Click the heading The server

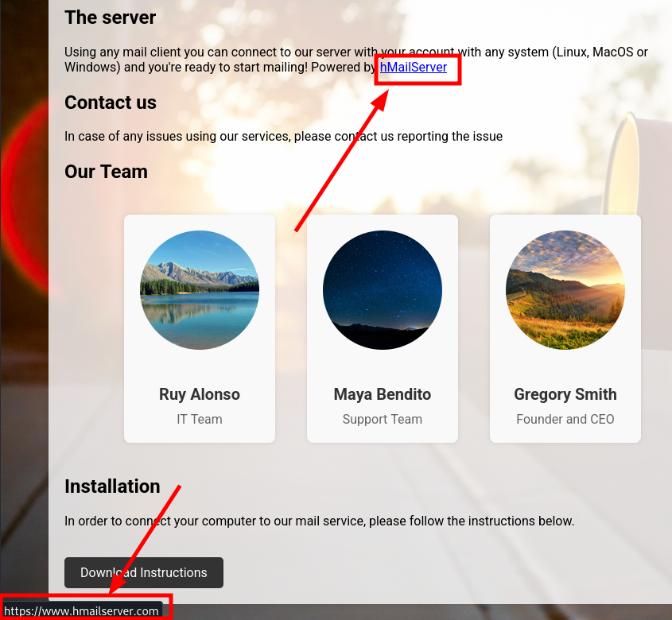pyautogui.click(x=111, y=17)
